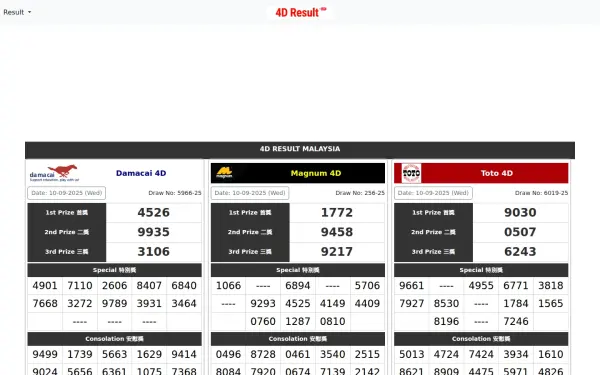Click the 4D Result site logo
The height and width of the screenshot is (375, 600).
click(x=301, y=12)
